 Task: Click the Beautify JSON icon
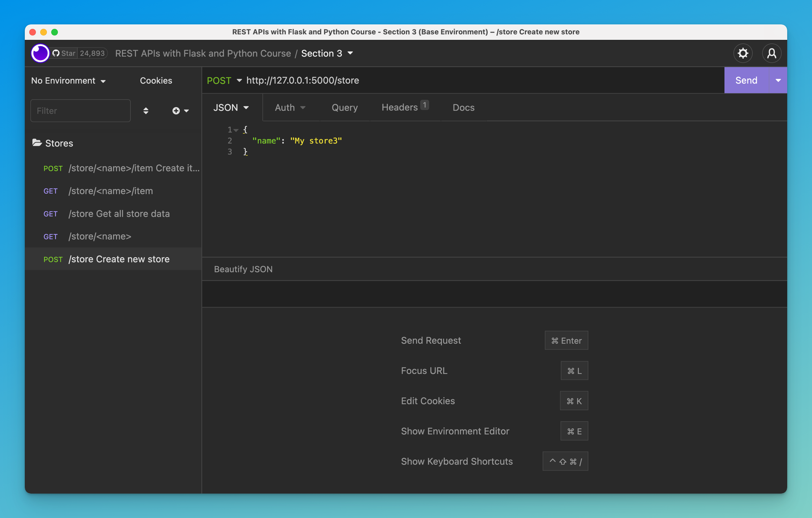pos(243,269)
